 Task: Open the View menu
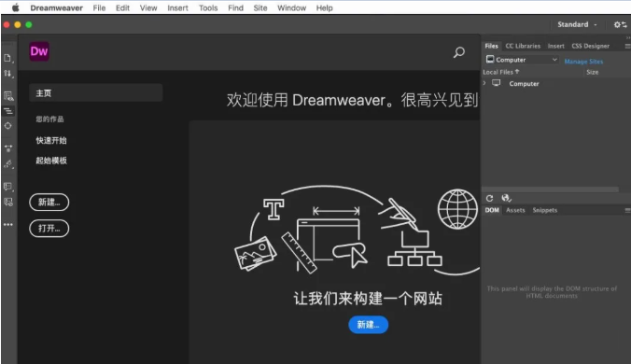pyautogui.click(x=148, y=7)
